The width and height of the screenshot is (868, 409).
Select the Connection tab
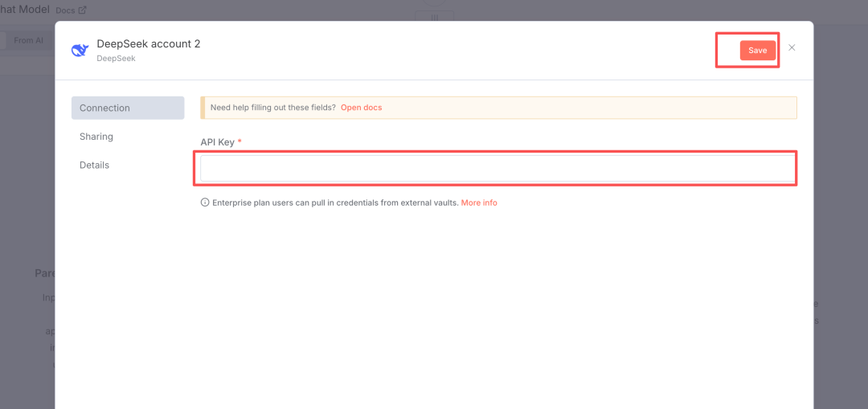pyautogui.click(x=128, y=108)
